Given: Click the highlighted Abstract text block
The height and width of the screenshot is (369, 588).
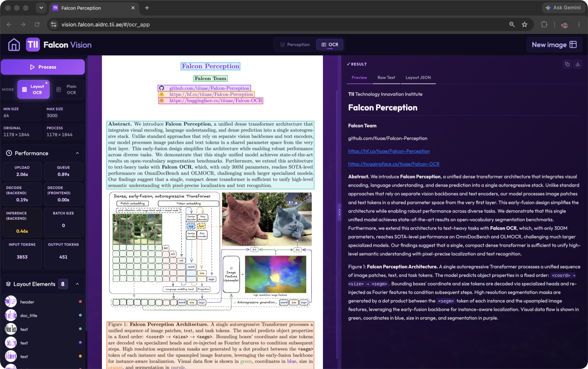Looking at the screenshot, I should pos(210,155).
